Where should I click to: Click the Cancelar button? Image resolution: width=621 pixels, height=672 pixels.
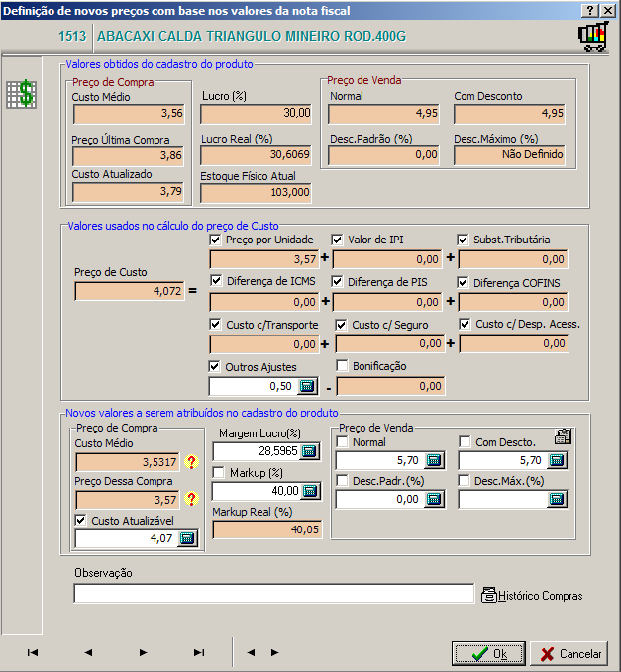click(569, 653)
